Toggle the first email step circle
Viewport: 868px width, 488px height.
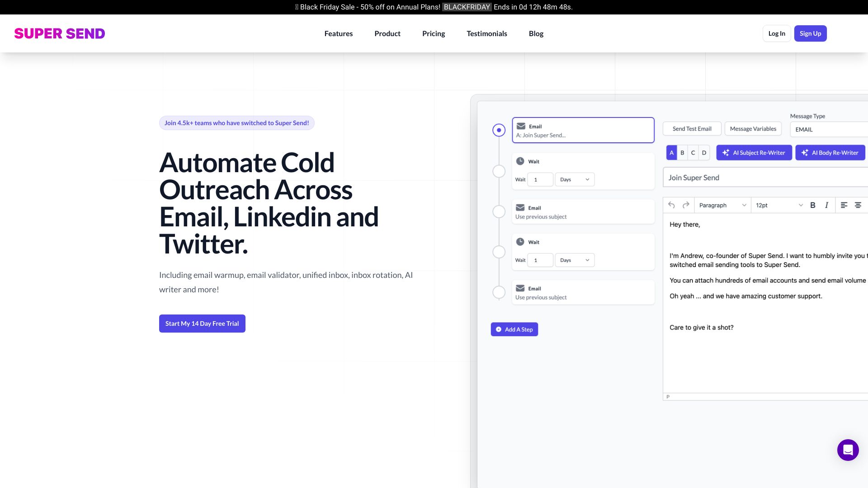tap(498, 130)
